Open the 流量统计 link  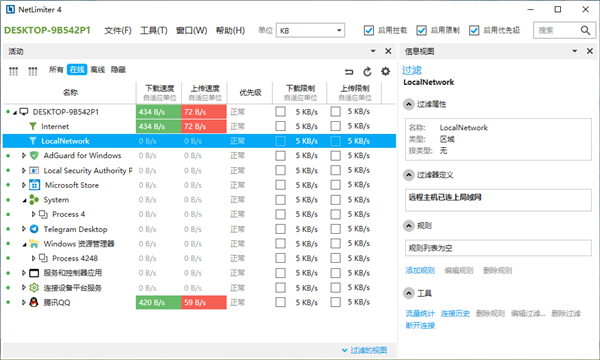420,313
